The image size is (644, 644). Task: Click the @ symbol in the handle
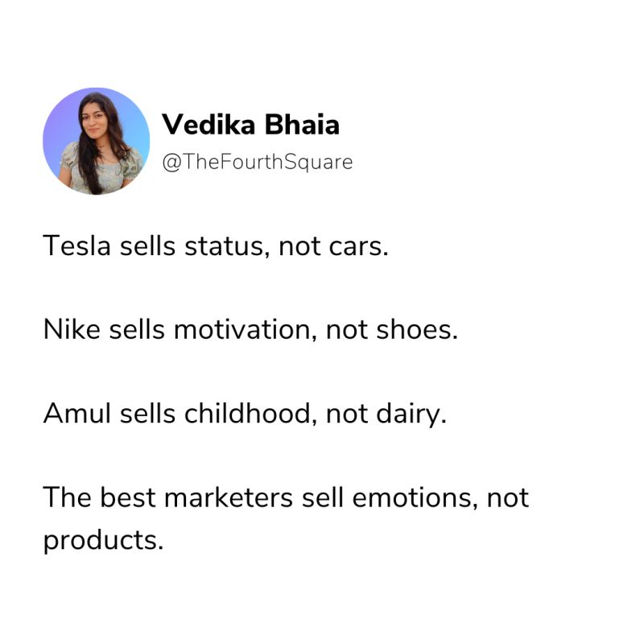[x=170, y=163]
